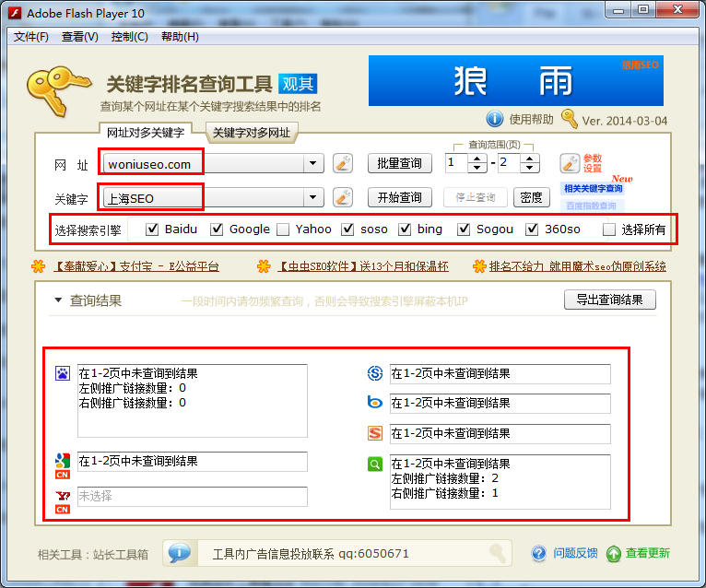706x588 pixels.
Task: Click the 导出查询结果 button
Action: coord(609,300)
